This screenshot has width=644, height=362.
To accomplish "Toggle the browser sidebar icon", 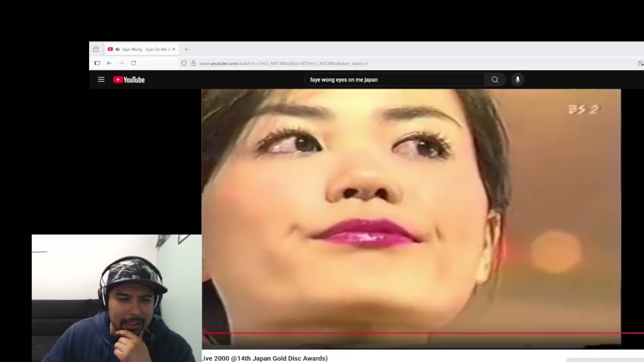I will pyautogui.click(x=97, y=63).
